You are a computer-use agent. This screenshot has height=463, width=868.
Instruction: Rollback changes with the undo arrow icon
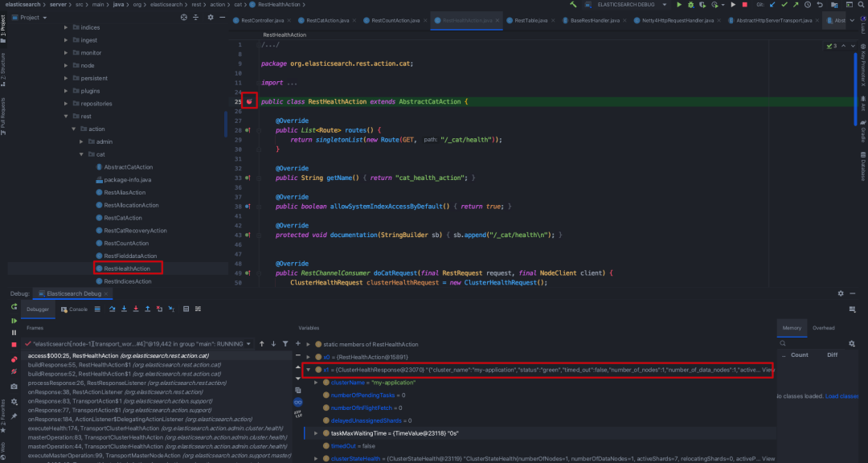pos(820,5)
